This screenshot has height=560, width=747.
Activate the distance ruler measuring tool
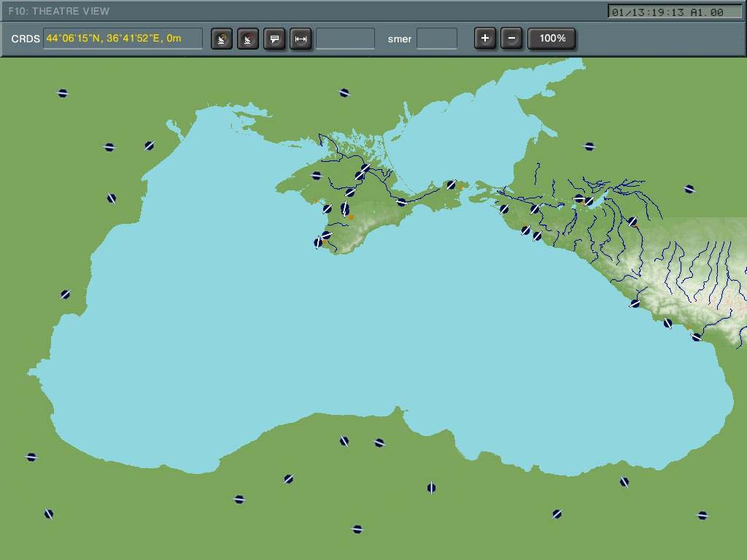[301, 39]
